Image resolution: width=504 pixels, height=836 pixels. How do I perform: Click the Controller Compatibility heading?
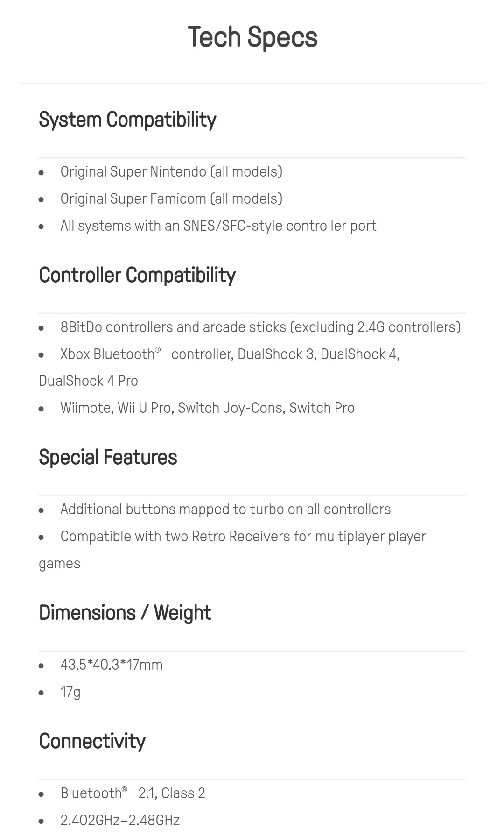pos(137,275)
